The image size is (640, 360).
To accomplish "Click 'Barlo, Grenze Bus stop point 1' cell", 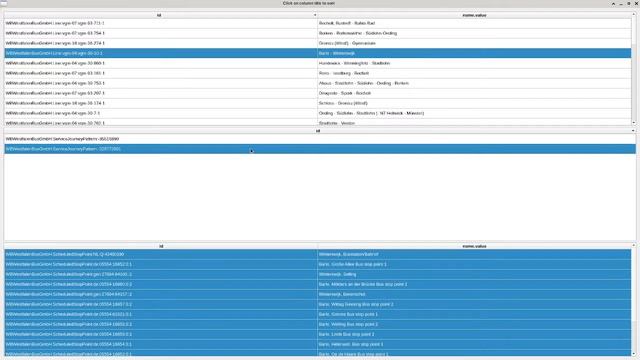I will pyautogui.click(x=474, y=314).
